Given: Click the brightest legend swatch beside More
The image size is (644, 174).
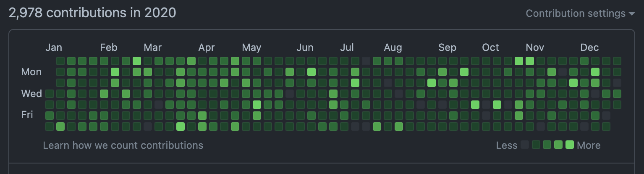Looking at the screenshot, I should pyautogui.click(x=570, y=145).
